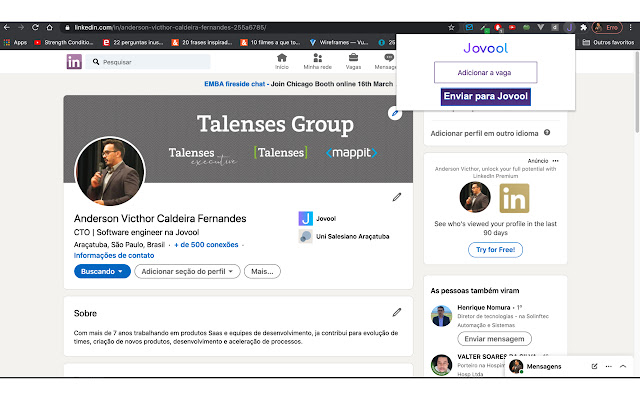Click the browser back arrow
The image size is (640, 400).
[x=7, y=27]
